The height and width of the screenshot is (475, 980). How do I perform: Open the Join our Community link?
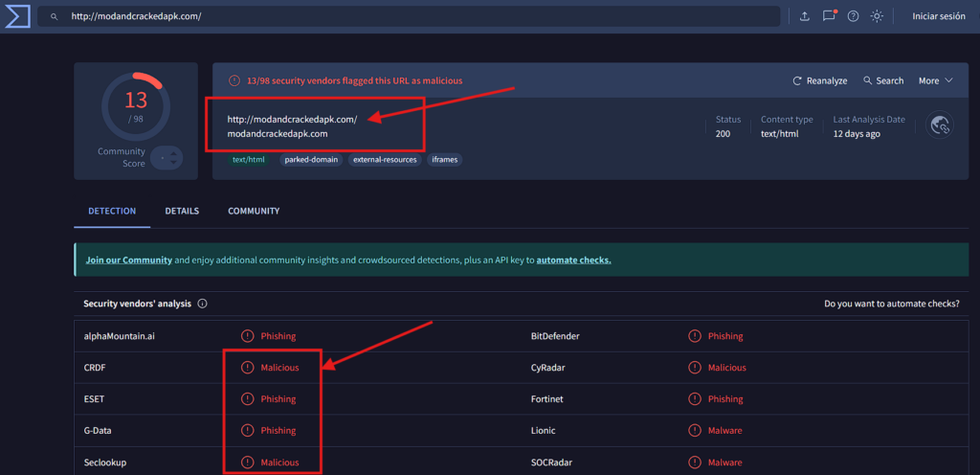tap(129, 260)
